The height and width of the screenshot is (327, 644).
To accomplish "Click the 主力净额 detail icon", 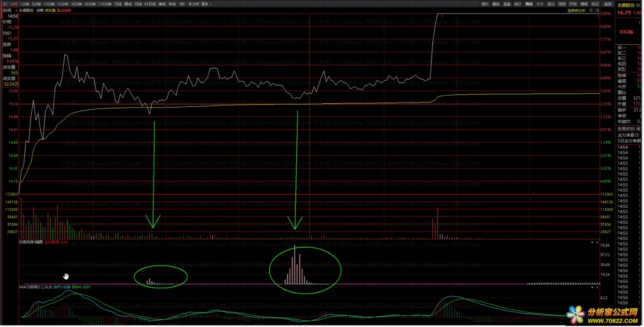I will (637, 135).
